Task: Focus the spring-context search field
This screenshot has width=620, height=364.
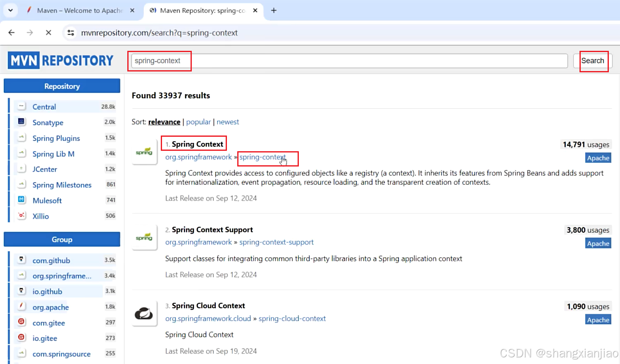Action: pos(349,61)
